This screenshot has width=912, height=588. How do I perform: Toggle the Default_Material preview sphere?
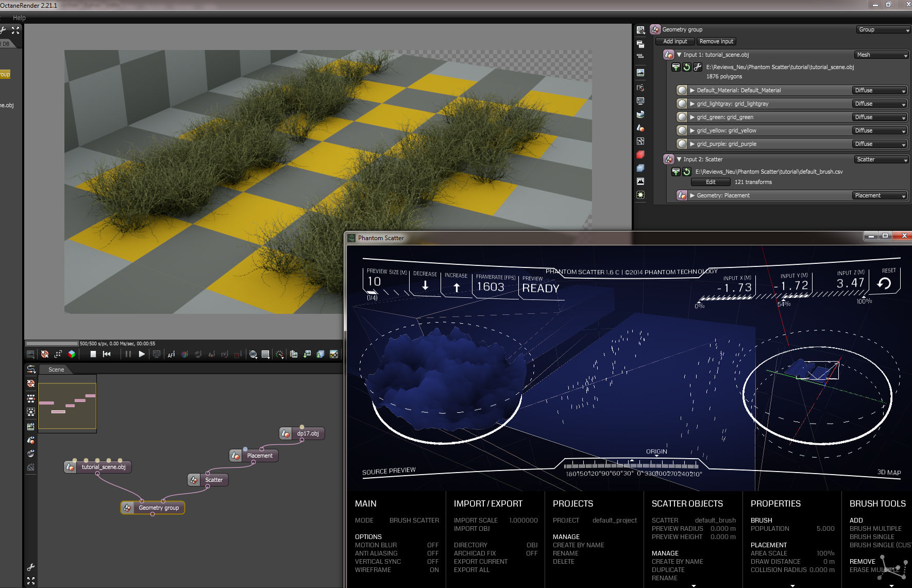(682, 90)
